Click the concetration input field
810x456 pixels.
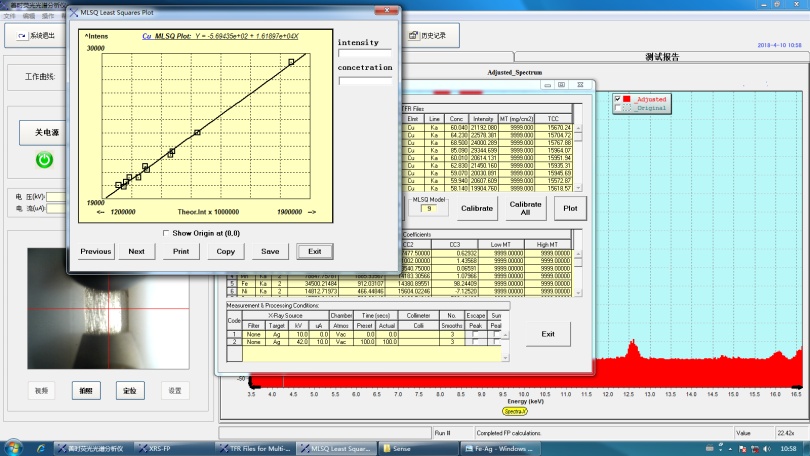(x=365, y=81)
